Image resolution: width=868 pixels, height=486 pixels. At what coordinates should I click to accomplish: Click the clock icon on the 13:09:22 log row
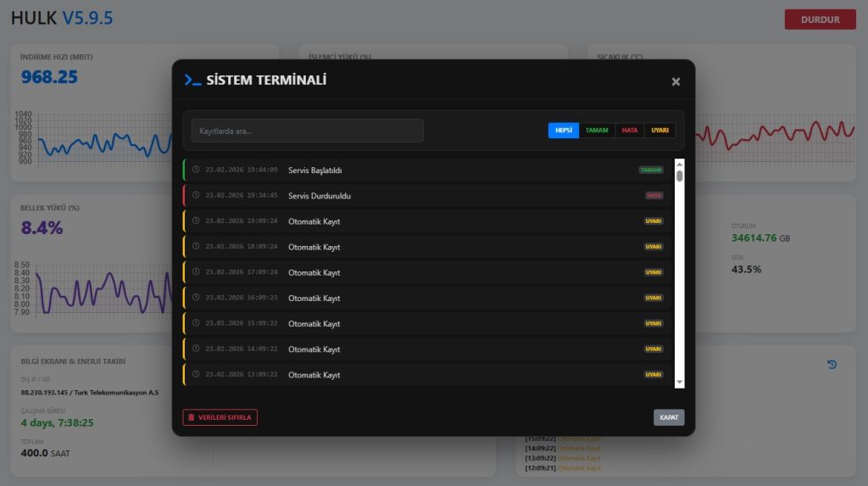196,374
